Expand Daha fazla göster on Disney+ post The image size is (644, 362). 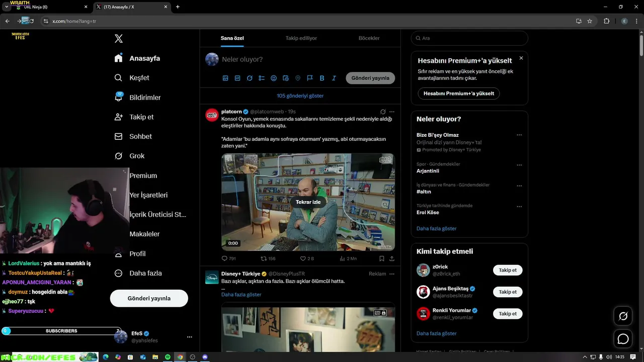pyautogui.click(x=242, y=295)
